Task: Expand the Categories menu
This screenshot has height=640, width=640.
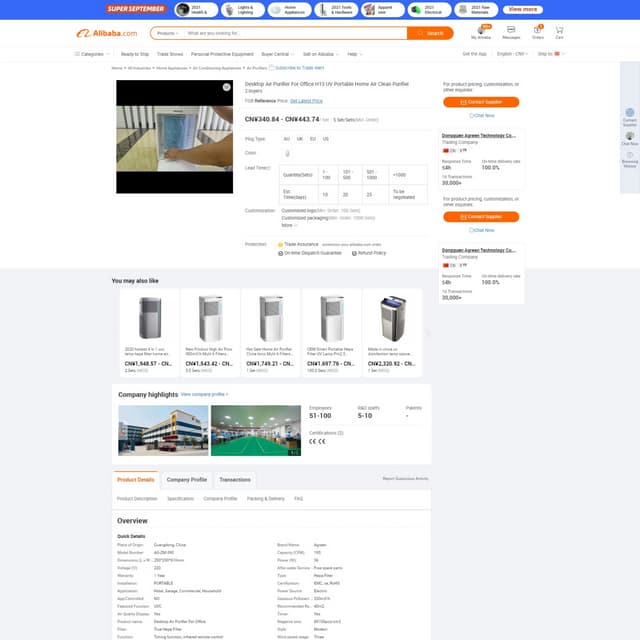Action: point(92,54)
